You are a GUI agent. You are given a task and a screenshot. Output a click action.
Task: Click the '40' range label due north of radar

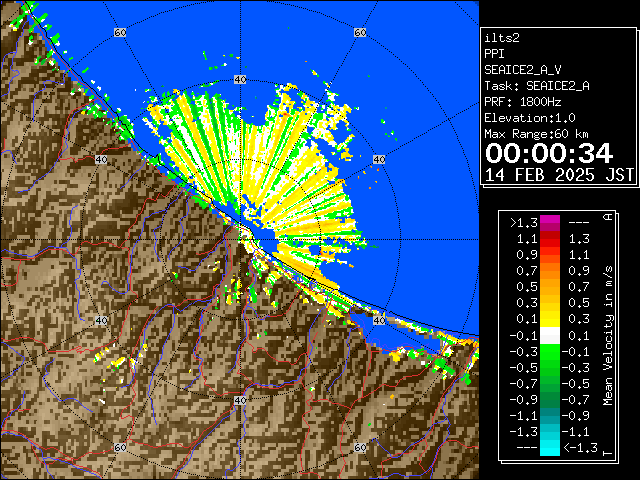point(240,80)
